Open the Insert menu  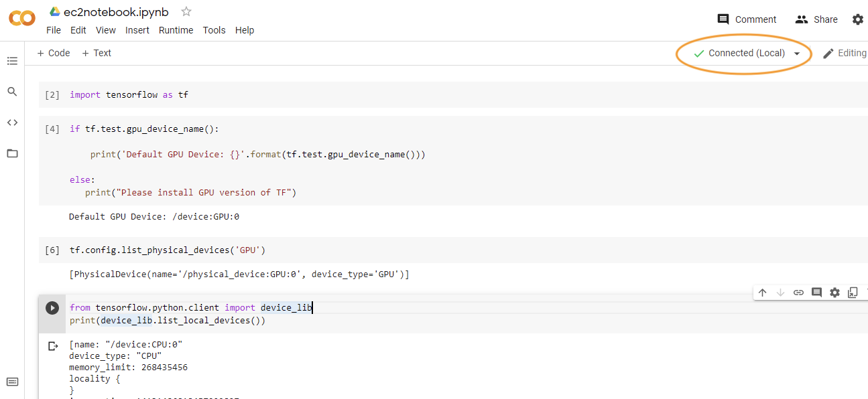137,30
